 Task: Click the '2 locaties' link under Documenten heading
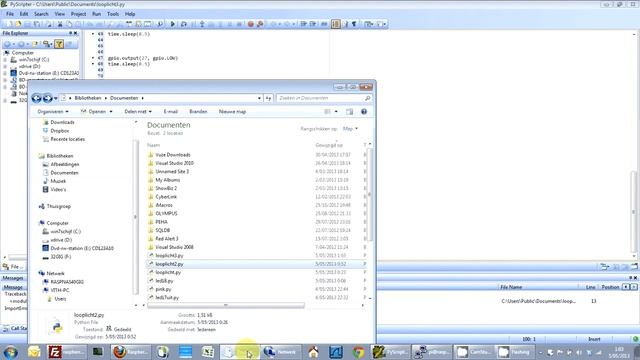click(x=173, y=133)
